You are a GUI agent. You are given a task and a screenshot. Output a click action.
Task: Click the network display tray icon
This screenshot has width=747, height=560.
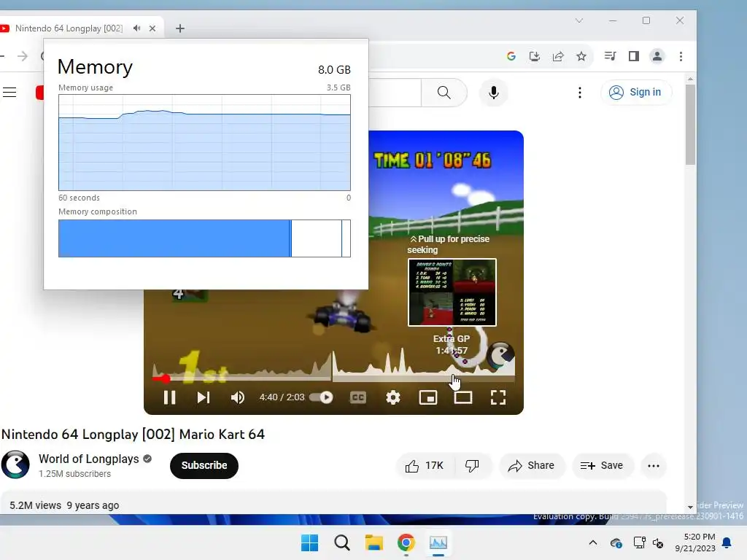[x=639, y=542]
